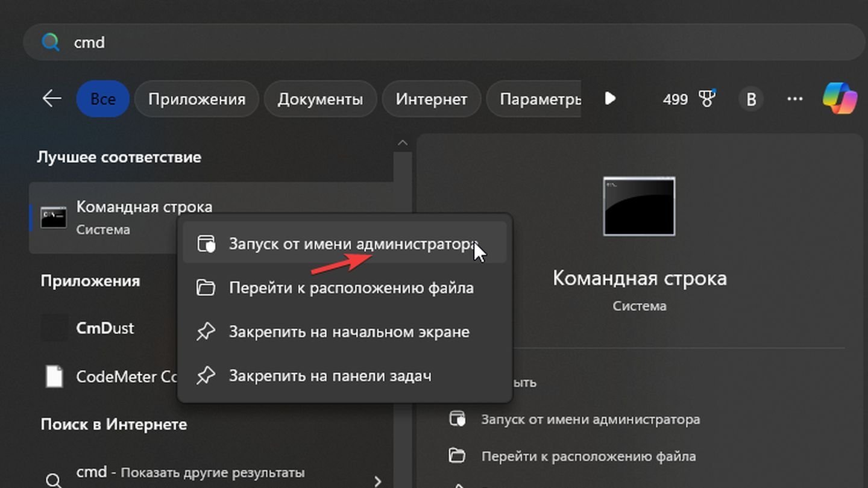Click Перейти к расположению файла in preview pane

588,456
